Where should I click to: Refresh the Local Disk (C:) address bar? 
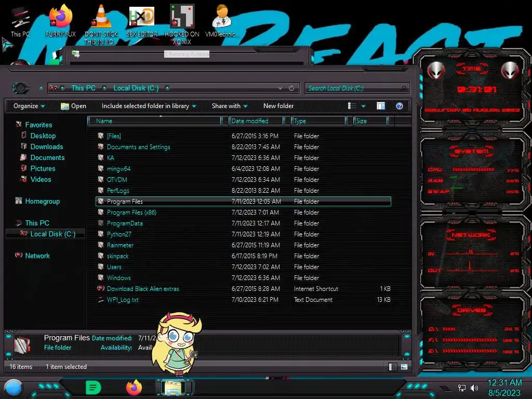click(291, 88)
